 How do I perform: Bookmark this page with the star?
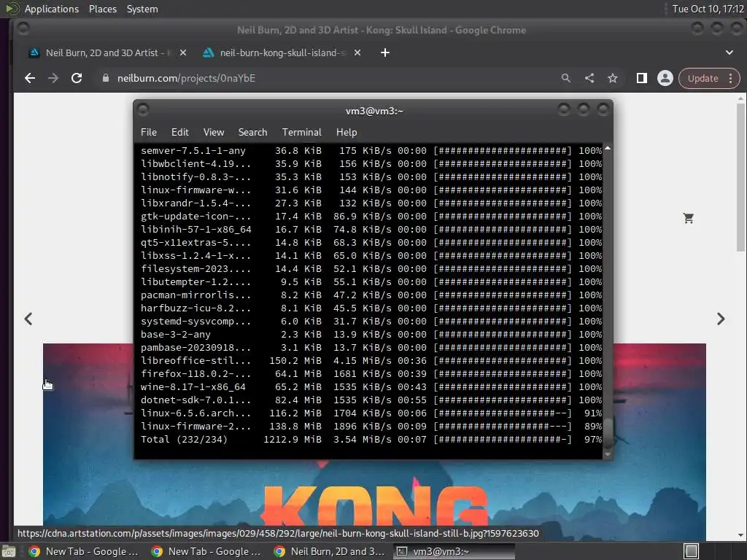(x=613, y=78)
